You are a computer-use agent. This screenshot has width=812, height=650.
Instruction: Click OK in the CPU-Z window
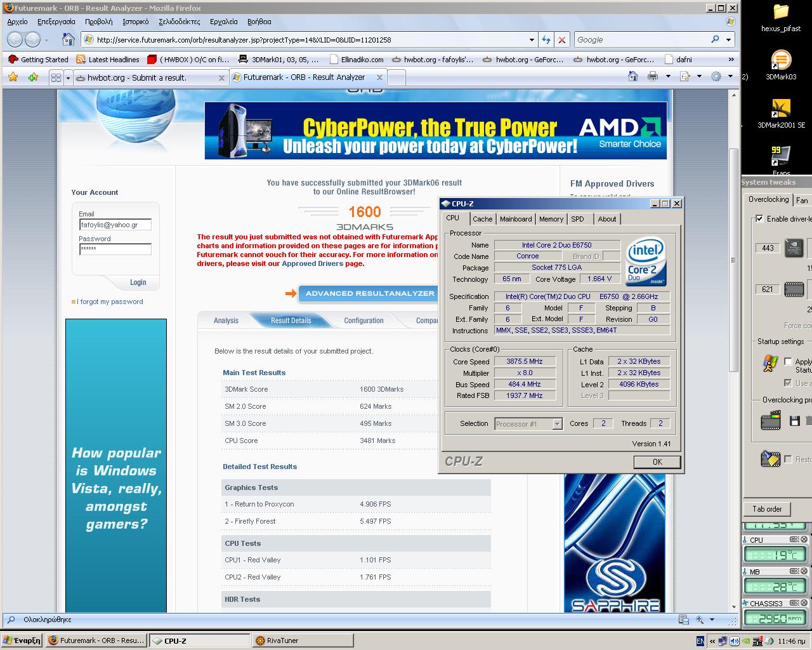click(657, 462)
